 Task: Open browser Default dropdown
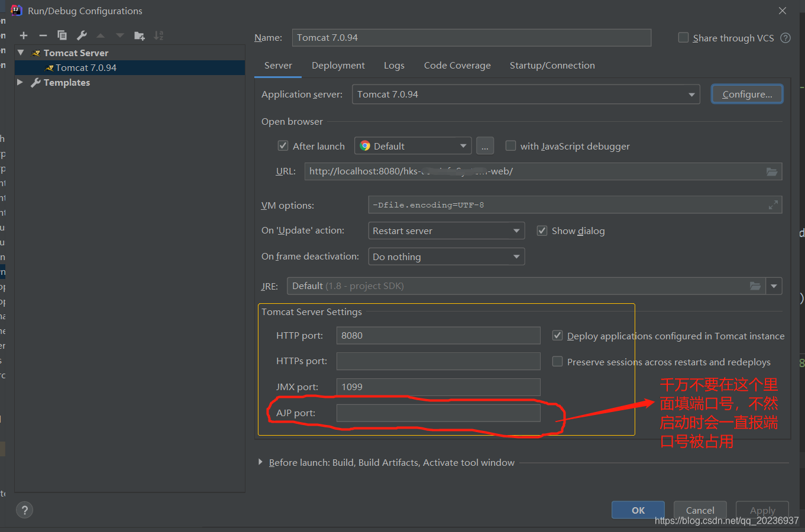coord(413,146)
